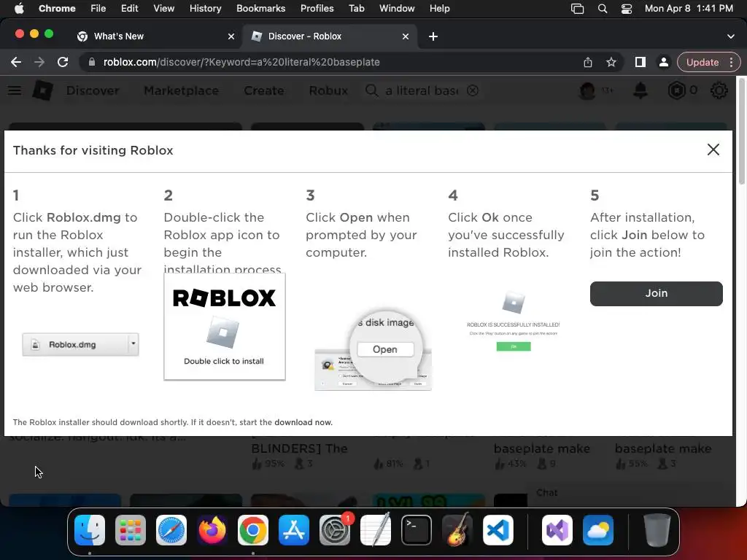Open the Chrome application menu
Image resolution: width=747 pixels, height=560 pixels.
(57, 9)
